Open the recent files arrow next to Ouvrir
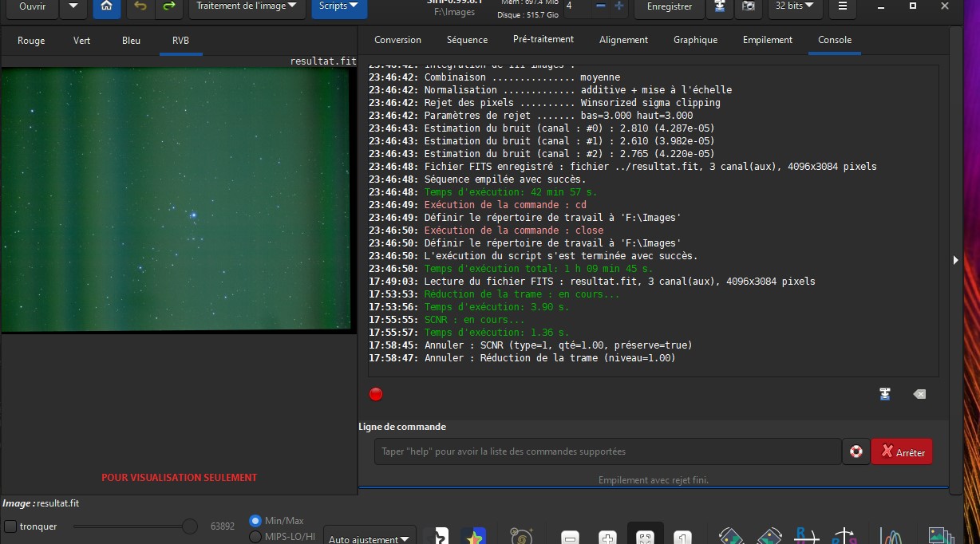 point(73,6)
